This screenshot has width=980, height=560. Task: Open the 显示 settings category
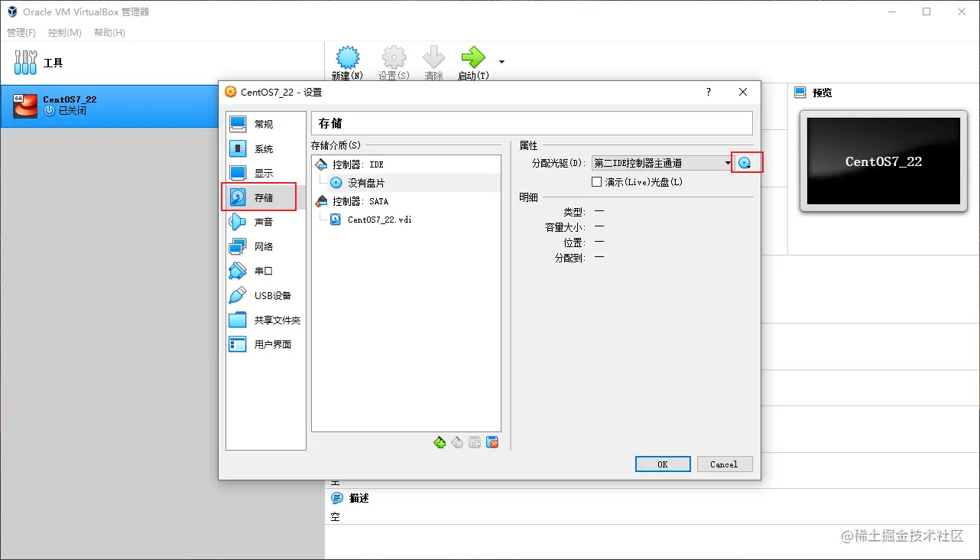coord(265,173)
